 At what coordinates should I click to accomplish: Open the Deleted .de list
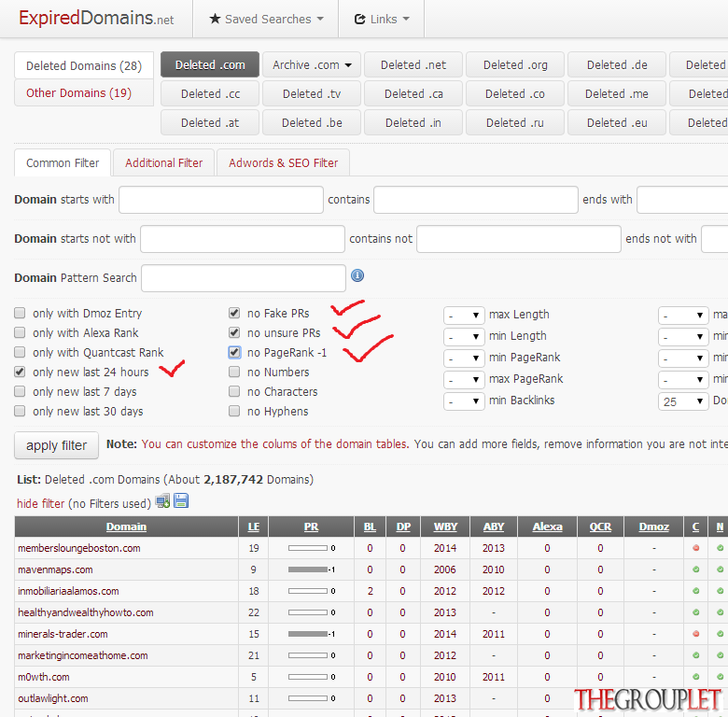tap(617, 64)
